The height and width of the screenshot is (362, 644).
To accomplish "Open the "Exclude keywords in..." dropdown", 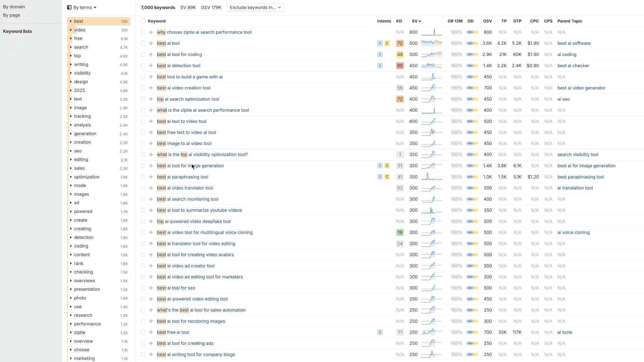I will coord(255,7).
